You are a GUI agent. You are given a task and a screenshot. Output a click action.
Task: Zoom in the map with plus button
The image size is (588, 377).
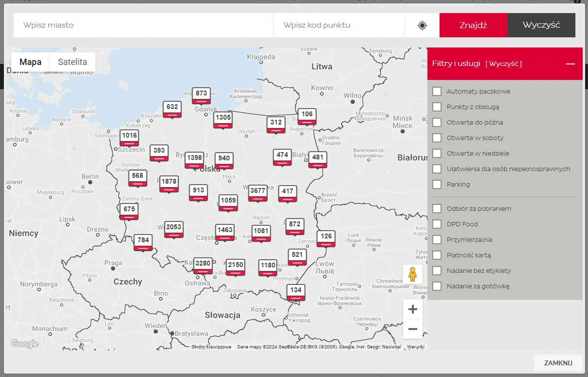412,309
